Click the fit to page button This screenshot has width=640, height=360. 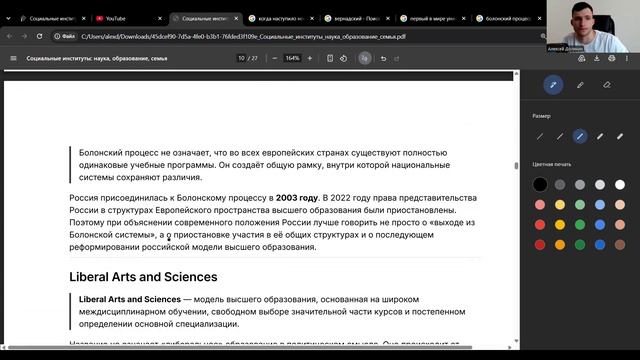[x=330, y=58]
